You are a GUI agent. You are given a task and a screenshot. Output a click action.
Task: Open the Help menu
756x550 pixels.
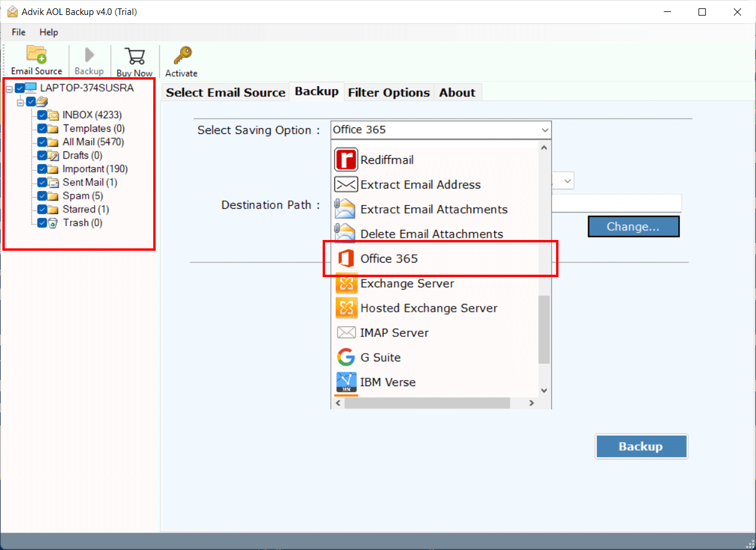point(49,32)
